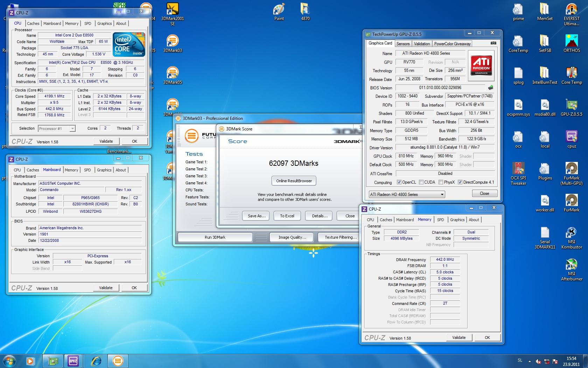Launch MSI Afterburner desktop shortcut

pos(571,270)
